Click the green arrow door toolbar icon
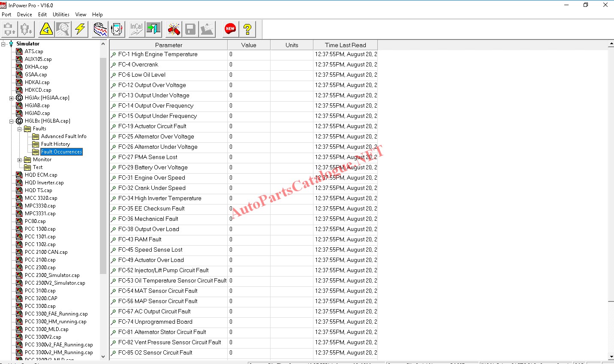 coord(153,29)
